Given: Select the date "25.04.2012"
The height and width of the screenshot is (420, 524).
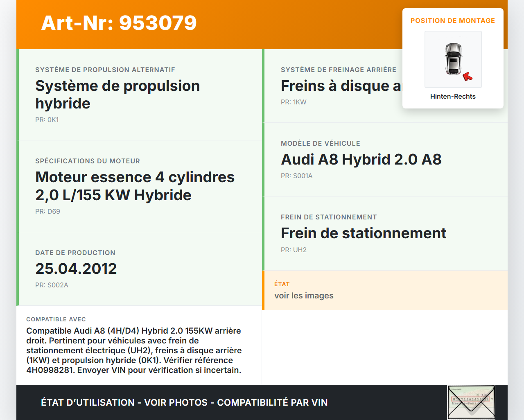Looking at the screenshot, I should click(x=76, y=269).
